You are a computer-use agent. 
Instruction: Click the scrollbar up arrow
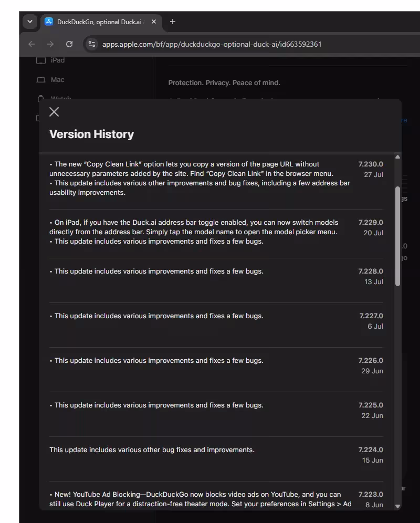click(397, 157)
